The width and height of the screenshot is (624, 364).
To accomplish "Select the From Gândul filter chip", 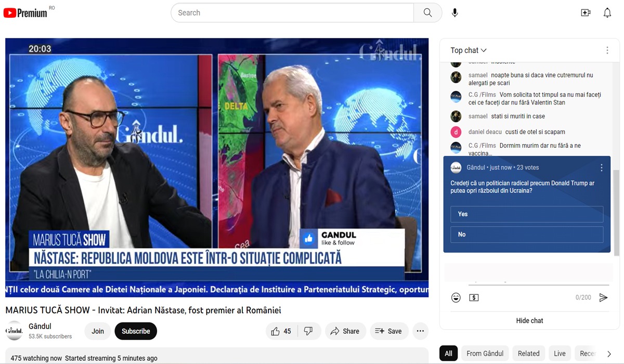I will pyautogui.click(x=485, y=354).
